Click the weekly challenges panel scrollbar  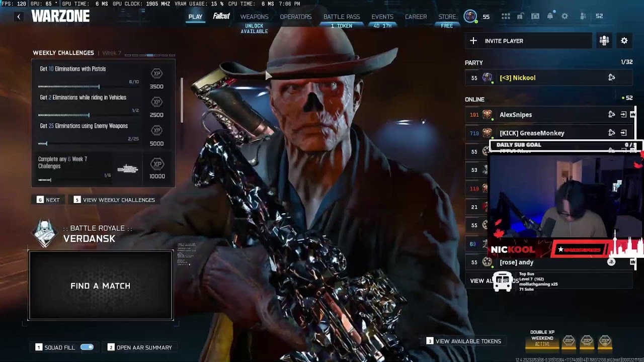click(182, 100)
